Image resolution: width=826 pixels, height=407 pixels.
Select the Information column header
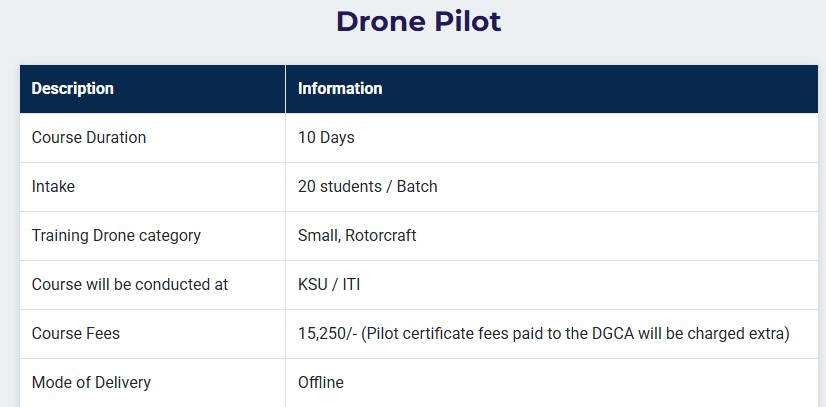(340, 89)
